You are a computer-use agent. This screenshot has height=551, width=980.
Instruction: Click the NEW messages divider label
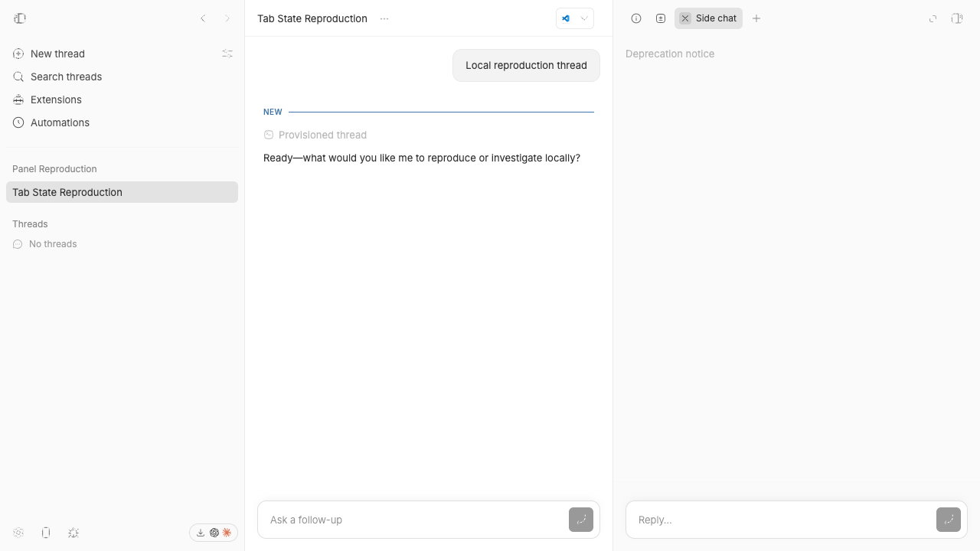point(273,112)
